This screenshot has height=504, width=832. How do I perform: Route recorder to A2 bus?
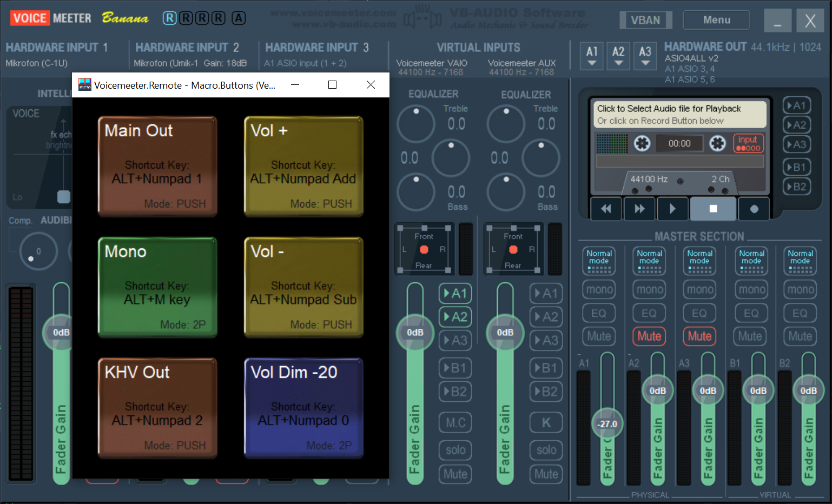796,125
